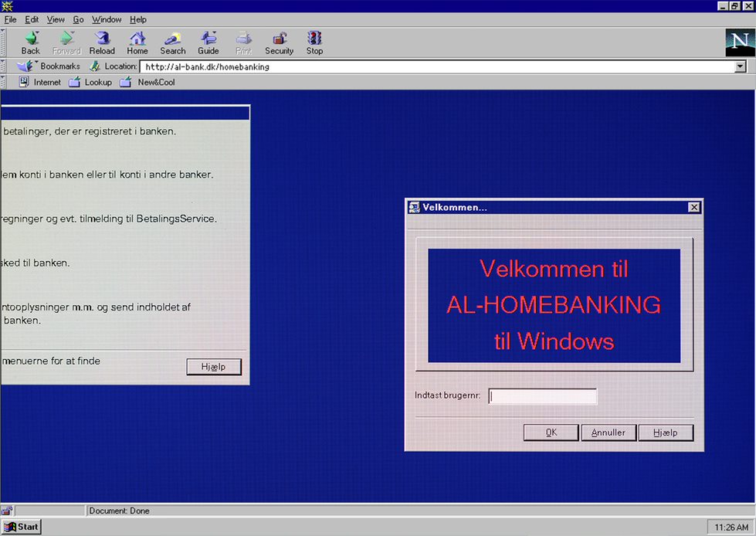
Task: Open the Windows Start button
Action: click(x=22, y=527)
